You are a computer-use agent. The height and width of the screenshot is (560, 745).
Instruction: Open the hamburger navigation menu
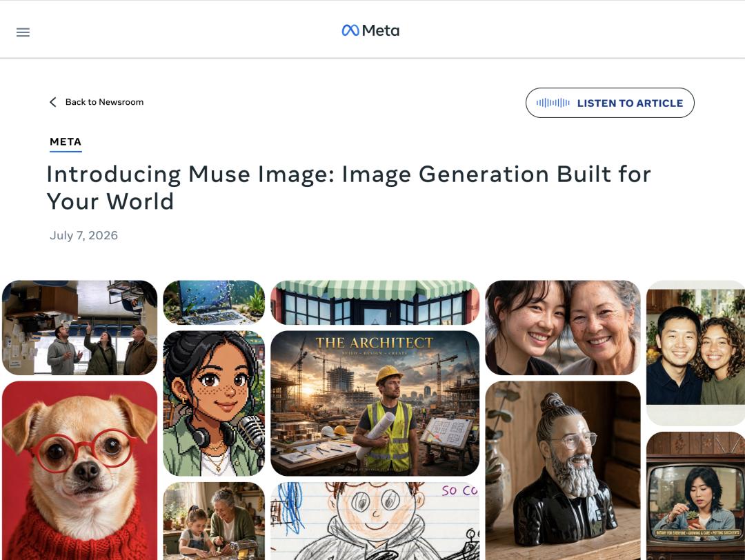tap(23, 32)
